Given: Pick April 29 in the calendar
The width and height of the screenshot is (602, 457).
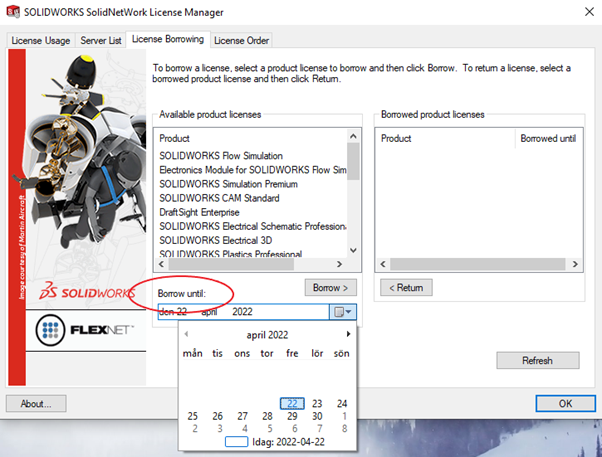Looking at the screenshot, I should (292, 416).
